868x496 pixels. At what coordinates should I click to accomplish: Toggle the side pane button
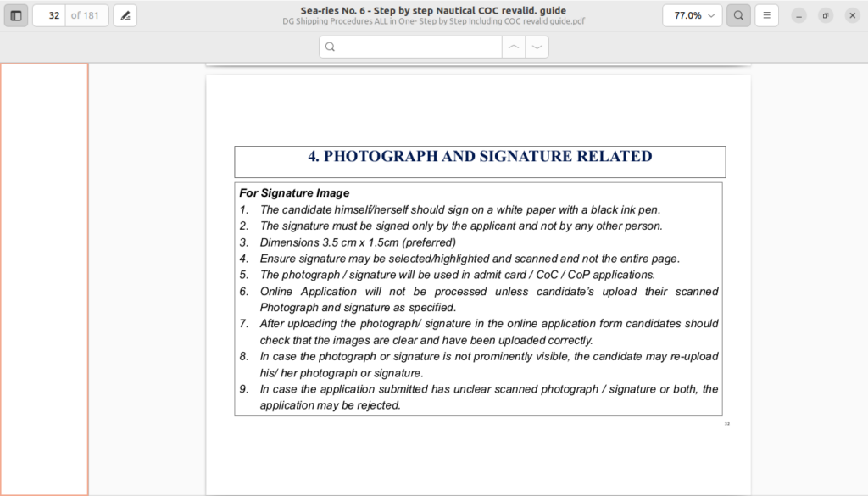click(x=16, y=15)
